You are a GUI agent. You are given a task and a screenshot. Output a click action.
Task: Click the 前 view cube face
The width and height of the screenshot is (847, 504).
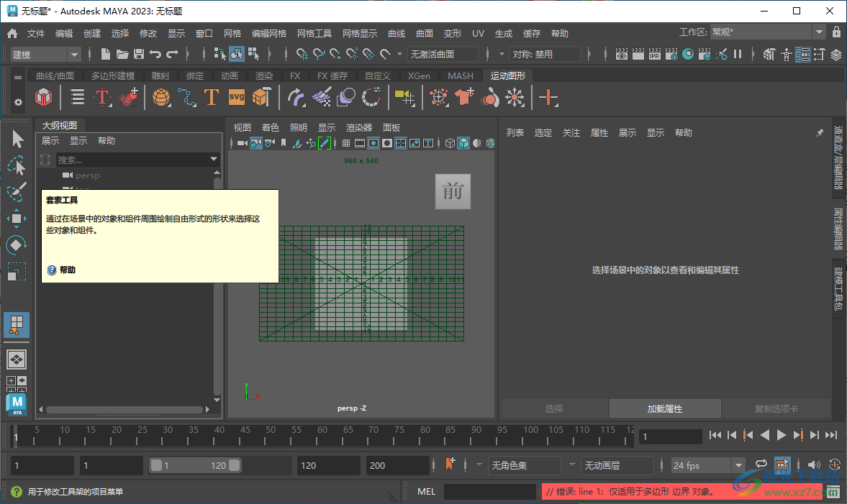click(x=453, y=191)
